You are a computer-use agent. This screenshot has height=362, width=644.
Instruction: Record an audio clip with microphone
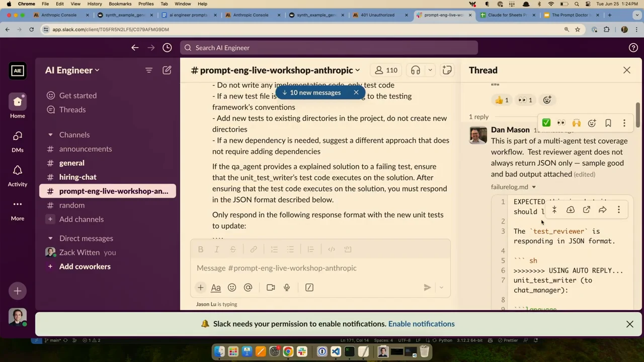(x=287, y=288)
